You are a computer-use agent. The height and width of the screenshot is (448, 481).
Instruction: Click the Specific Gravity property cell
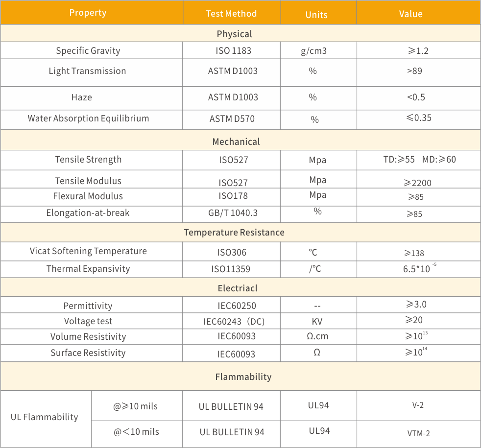click(88, 50)
